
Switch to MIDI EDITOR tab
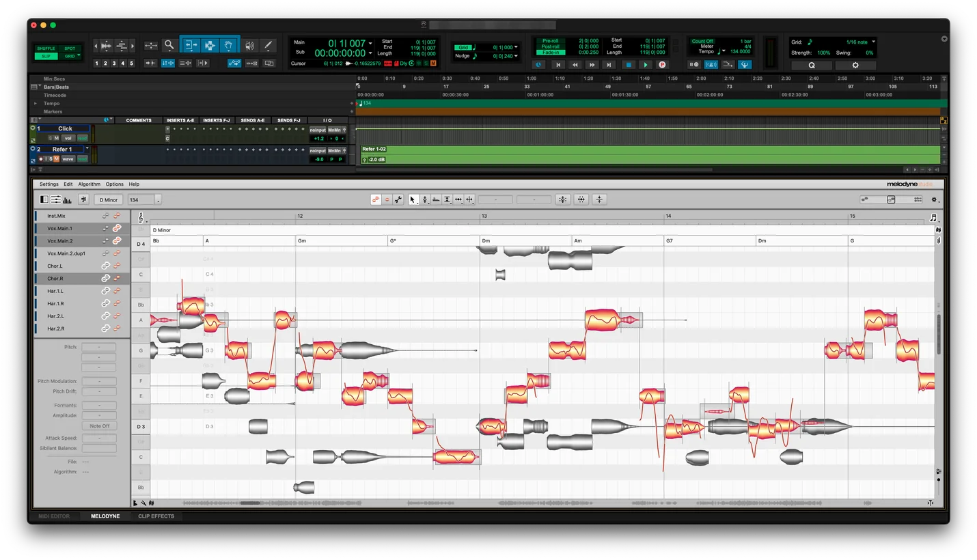54,516
